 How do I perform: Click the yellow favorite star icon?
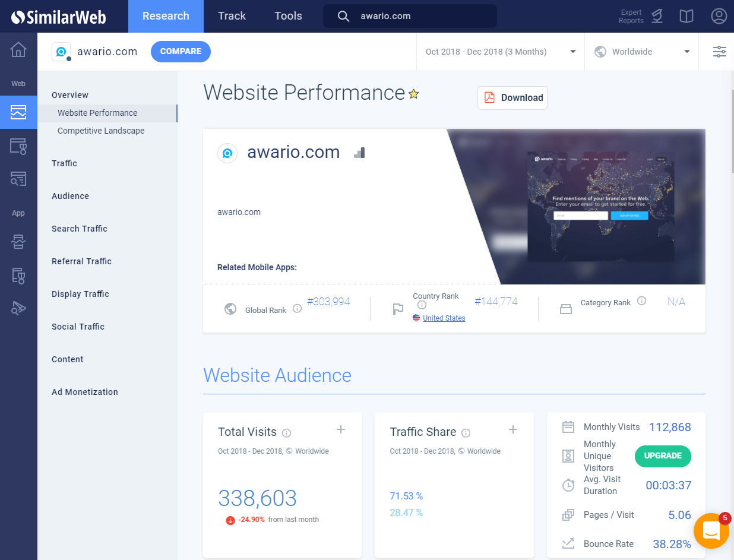pyautogui.click(x=414, y=94)
